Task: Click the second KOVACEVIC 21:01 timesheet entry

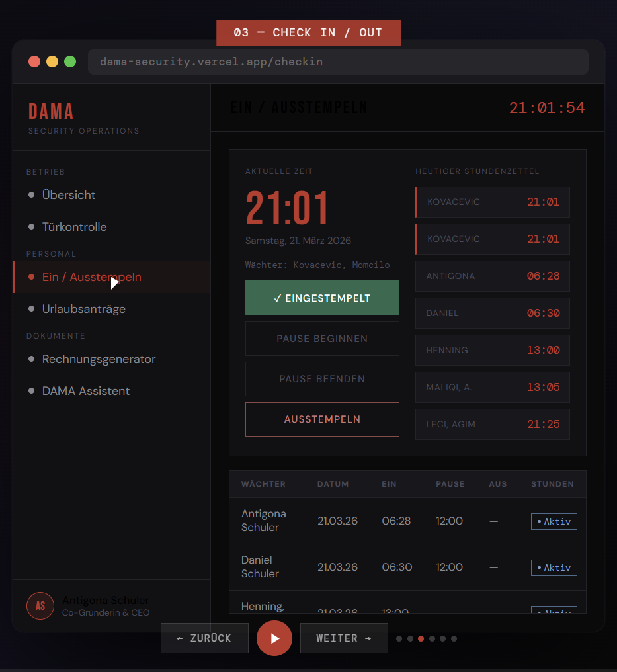Action: click(493, 239)
